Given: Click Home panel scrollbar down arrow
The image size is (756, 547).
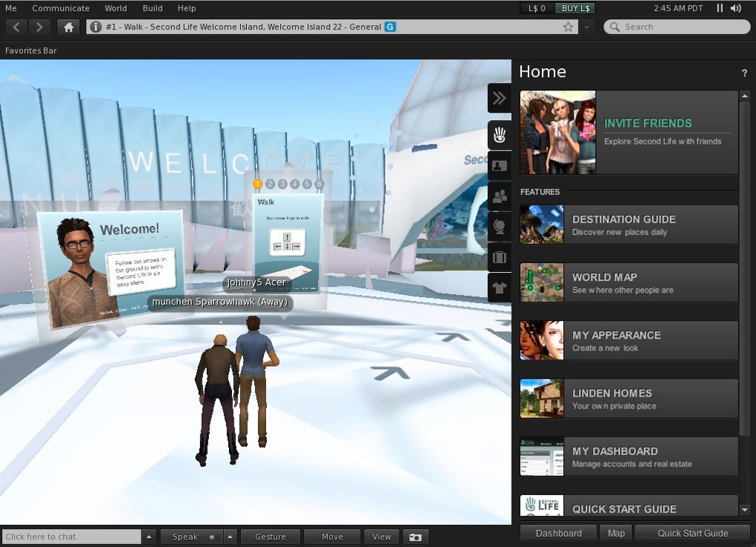Looking at the screenshot, I should click(745, 509).
